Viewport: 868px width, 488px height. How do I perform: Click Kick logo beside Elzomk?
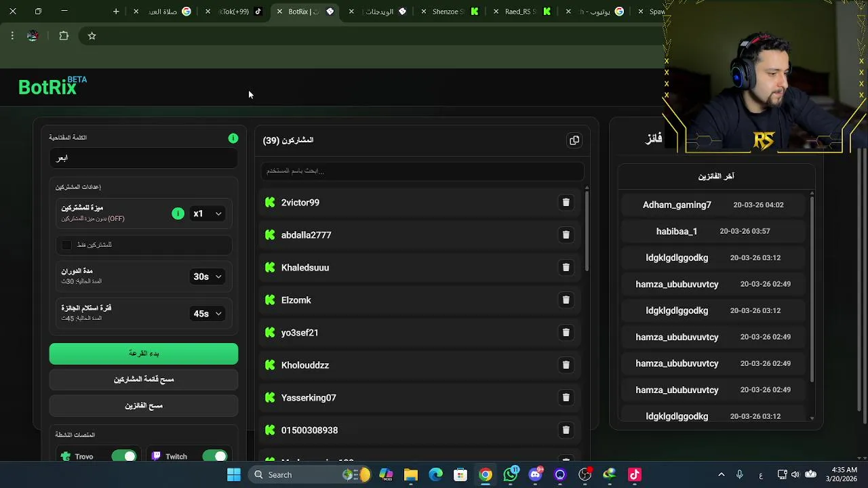[x=270, y=300]
